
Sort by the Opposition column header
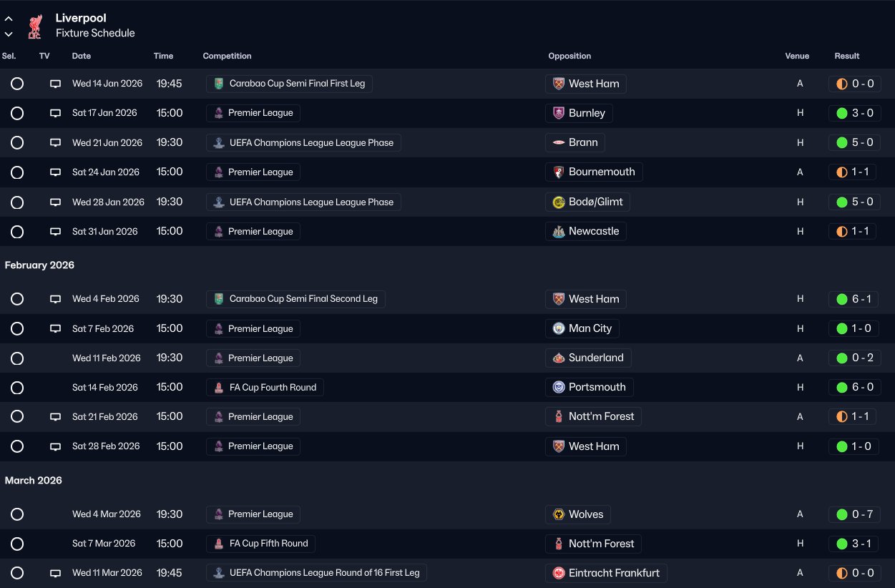click(x=569, y=56)
